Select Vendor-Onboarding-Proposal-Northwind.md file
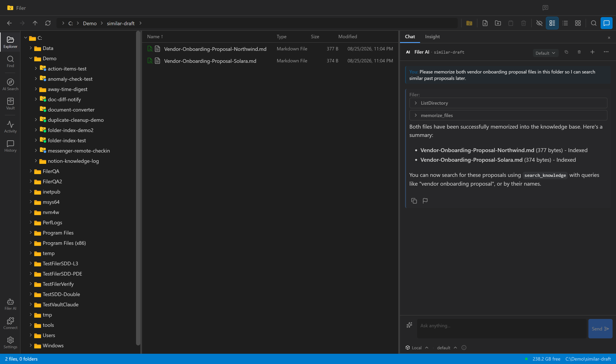The height and width of the screenshot is (364, 616). (270, 49)
